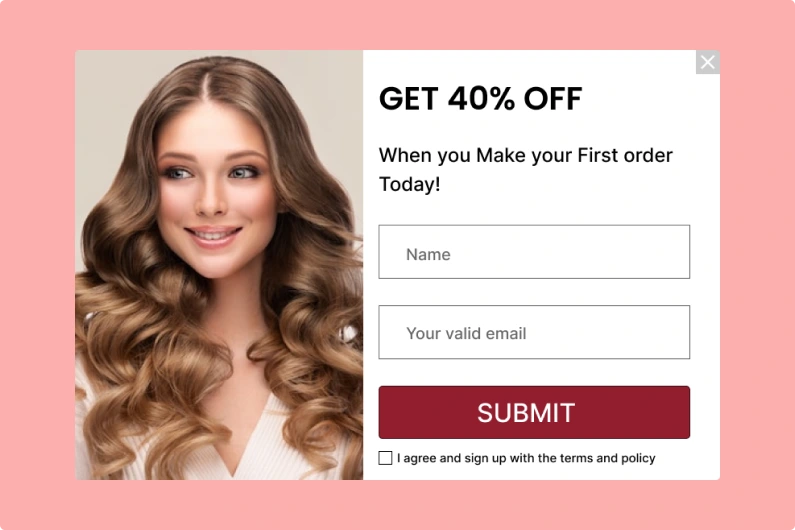The height and width of the screenshot is (530, 795).
Task: Click the woman's portrait photo
Action: tap(219, 265)
